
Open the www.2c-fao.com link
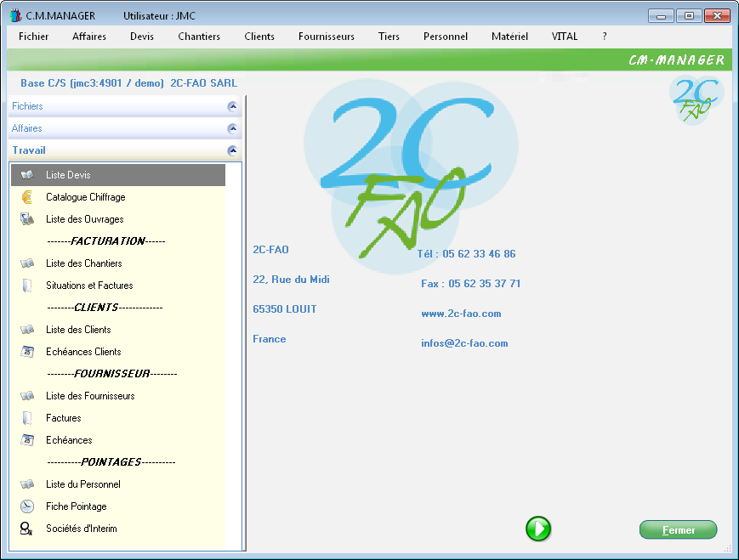click(x=461, y=314)
